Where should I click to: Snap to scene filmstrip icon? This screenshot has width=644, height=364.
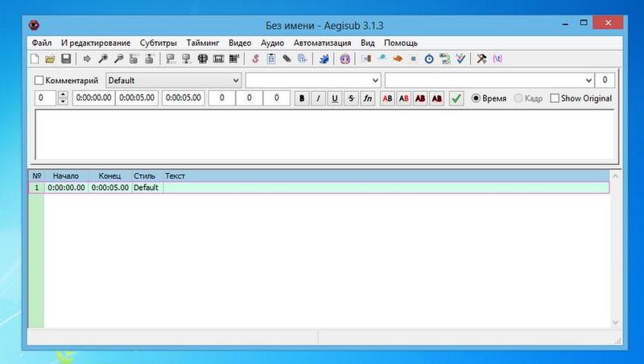click(218, 59)
